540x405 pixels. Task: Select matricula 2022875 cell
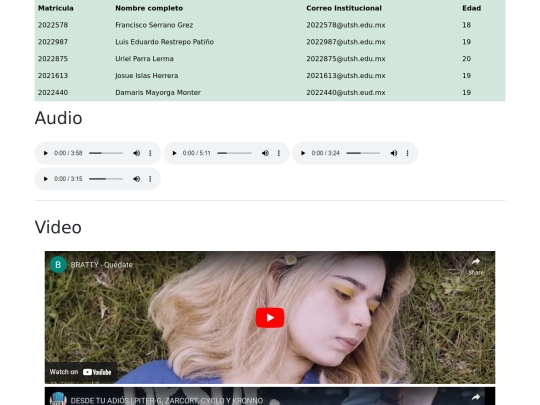[x=53, y=59]
